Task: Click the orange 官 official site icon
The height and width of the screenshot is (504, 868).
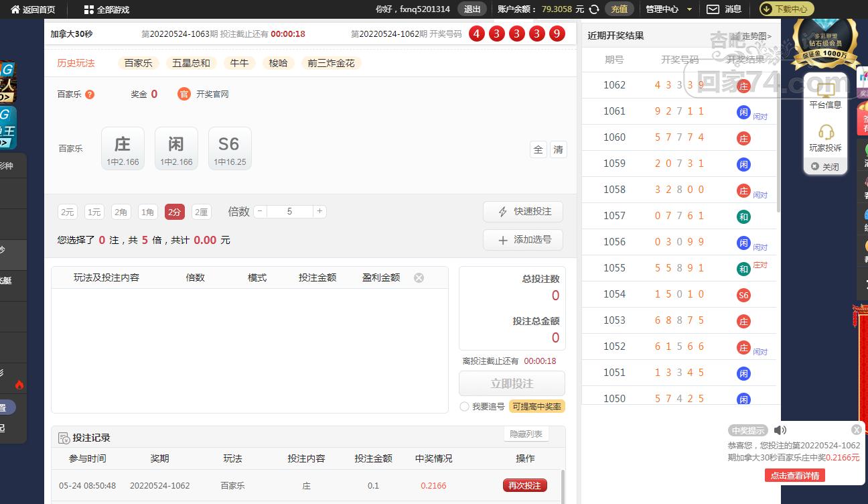Action: pyautogui.click(x=184, y=94)
